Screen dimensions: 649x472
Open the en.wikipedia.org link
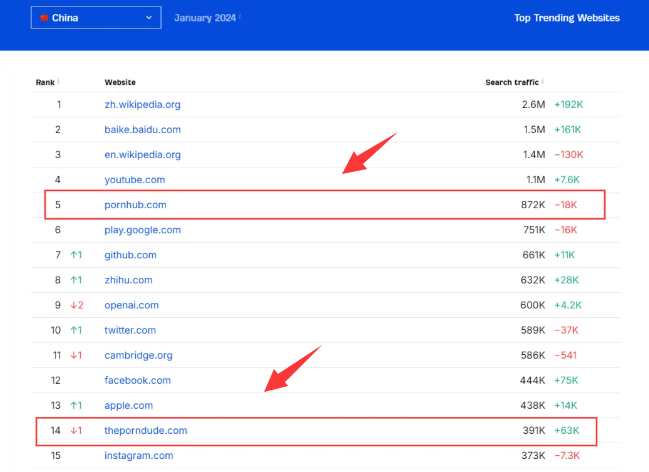pyautogui.click(x=142, y=154)
